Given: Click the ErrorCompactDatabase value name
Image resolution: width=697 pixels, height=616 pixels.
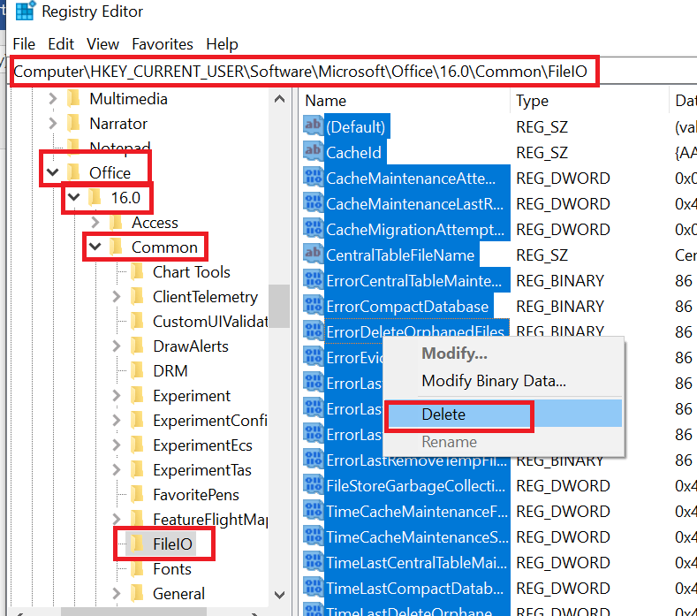Looking at the screenshot, I should (407, 307).
